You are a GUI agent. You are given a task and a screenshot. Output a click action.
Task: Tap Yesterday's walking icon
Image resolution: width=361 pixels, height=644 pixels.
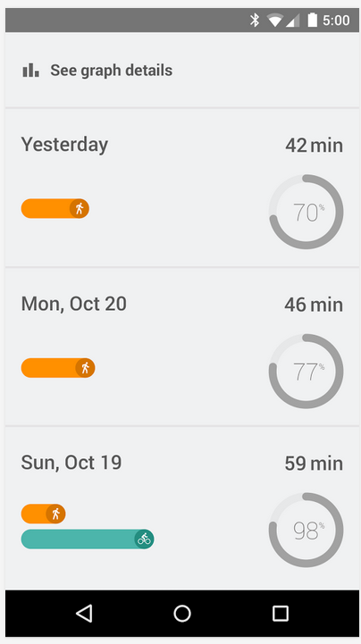coord(80,209)
